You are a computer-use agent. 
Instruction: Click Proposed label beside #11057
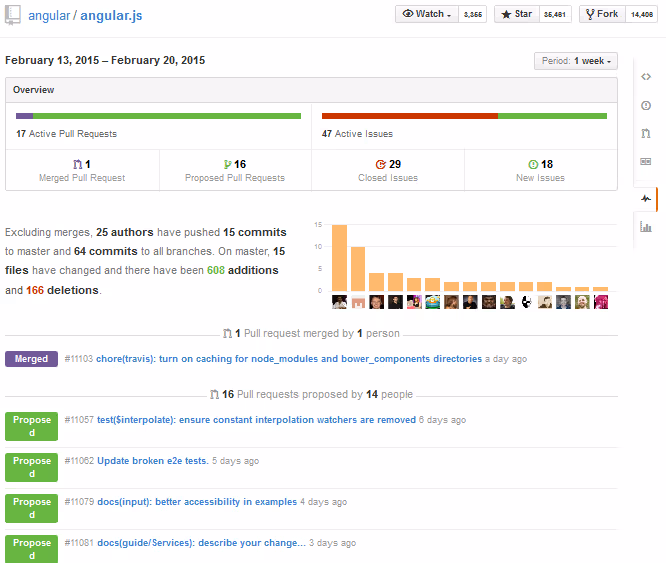pos(31,426)
